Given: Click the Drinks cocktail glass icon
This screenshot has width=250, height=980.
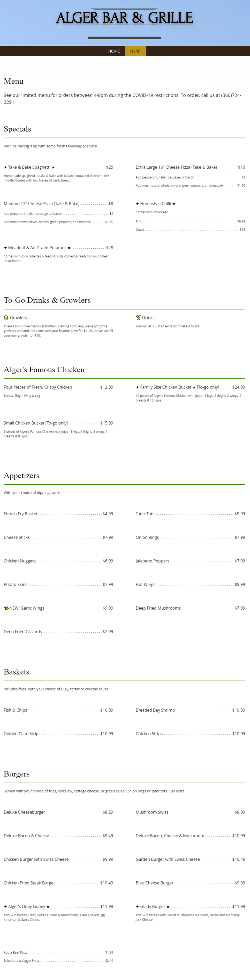Looking at the screenshot, I should [138, 318].
